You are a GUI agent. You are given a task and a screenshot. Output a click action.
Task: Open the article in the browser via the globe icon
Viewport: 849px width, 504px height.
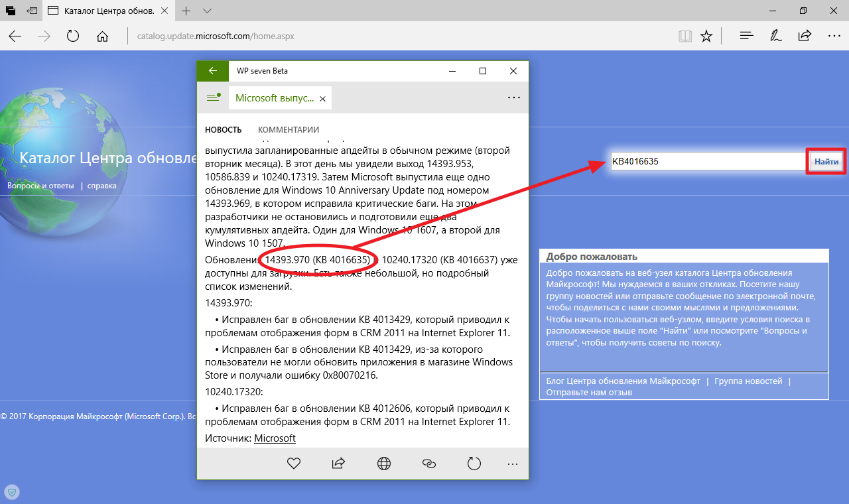tap(384, 463)
